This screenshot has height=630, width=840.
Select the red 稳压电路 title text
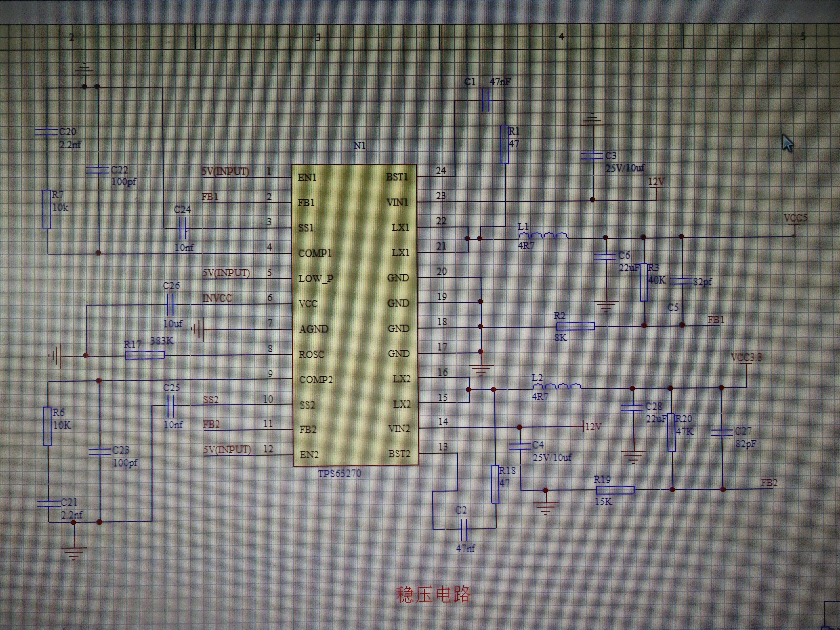click(x=433, y=594)
